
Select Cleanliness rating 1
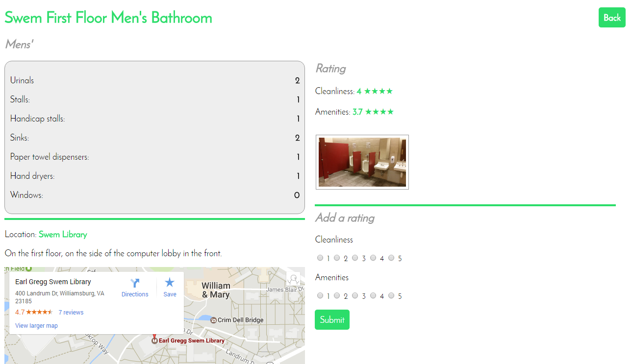320,258
